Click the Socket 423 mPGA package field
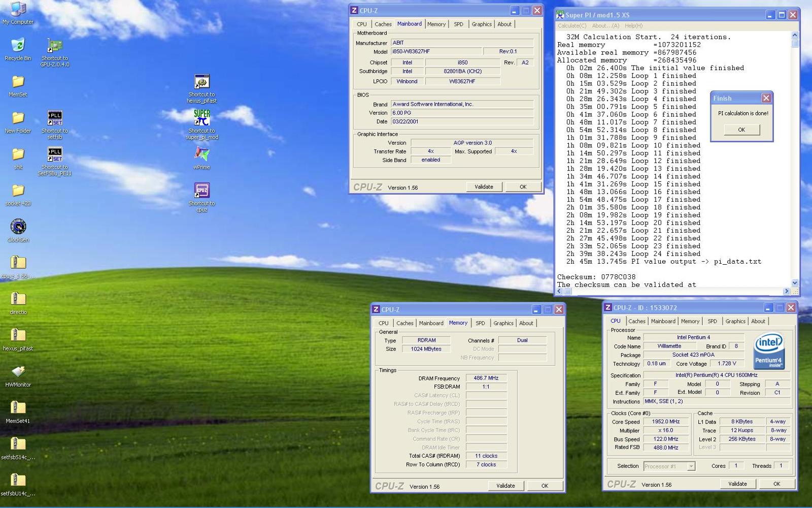The image size is (812, 508). [x=693, y=355]
